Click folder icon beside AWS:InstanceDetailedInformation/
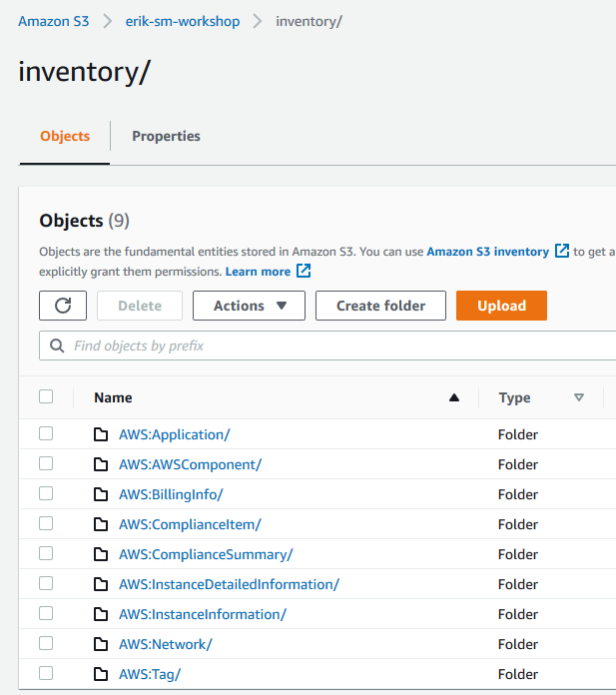This screenshot has height=695, width=616. pyautogui.click(x=101, y=584)
